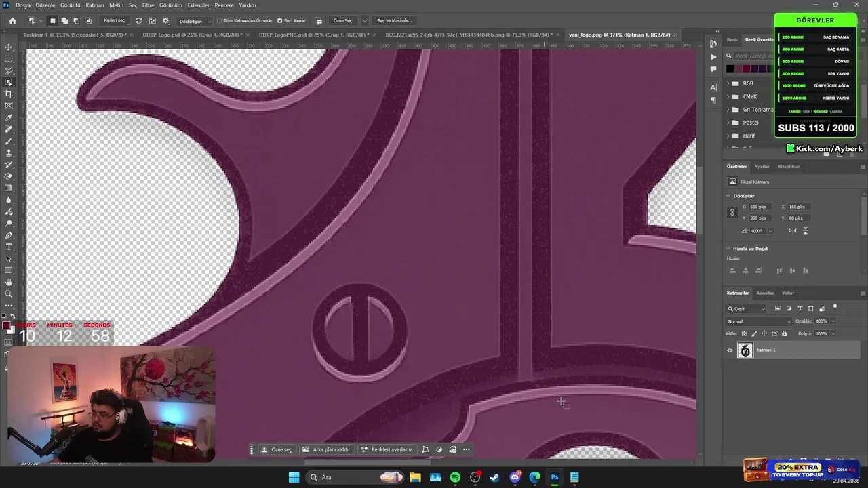Swap foreground and background colors
868x488 pixels.
click(x=13, y=317)
